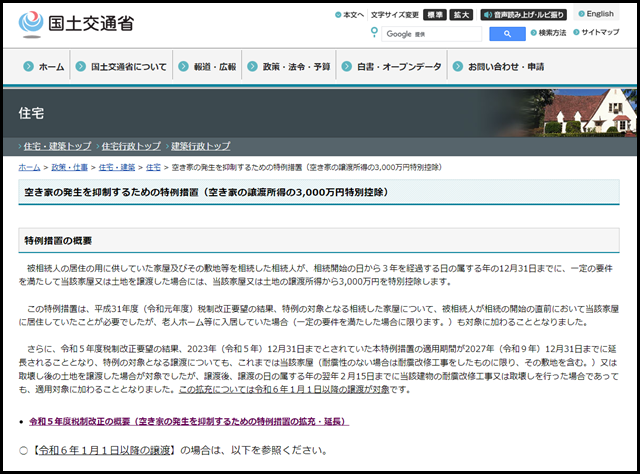Click the arrow icon beside 国土交通省について

tap(80, 67)
